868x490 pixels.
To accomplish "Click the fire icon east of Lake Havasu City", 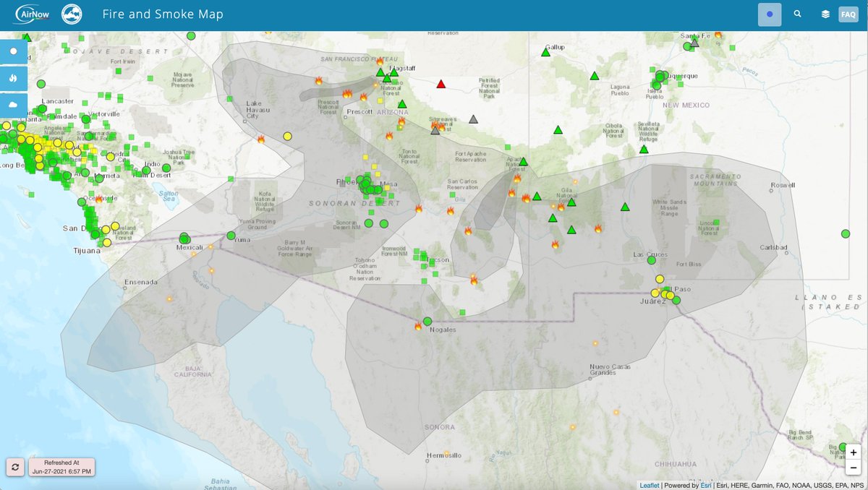I will 261,139.
